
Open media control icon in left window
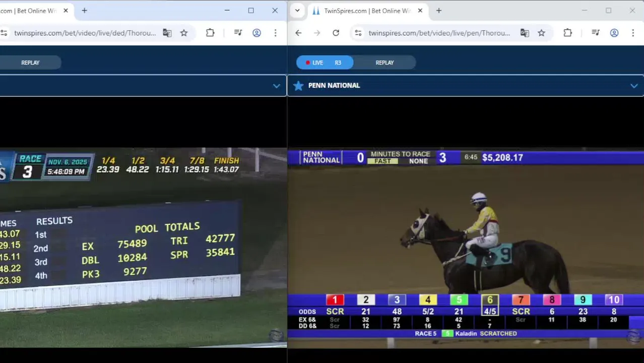point(238,33)
